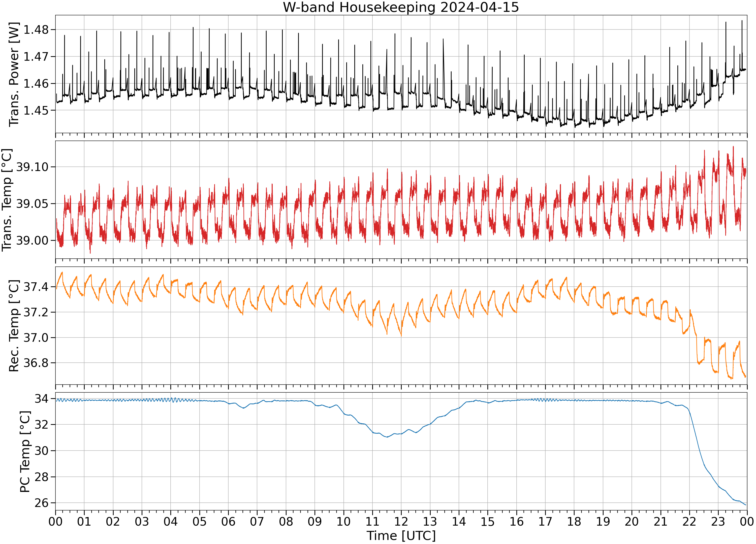
Task: Click the Trans. Temp [°C] axis label
Action: click(7, 200)
